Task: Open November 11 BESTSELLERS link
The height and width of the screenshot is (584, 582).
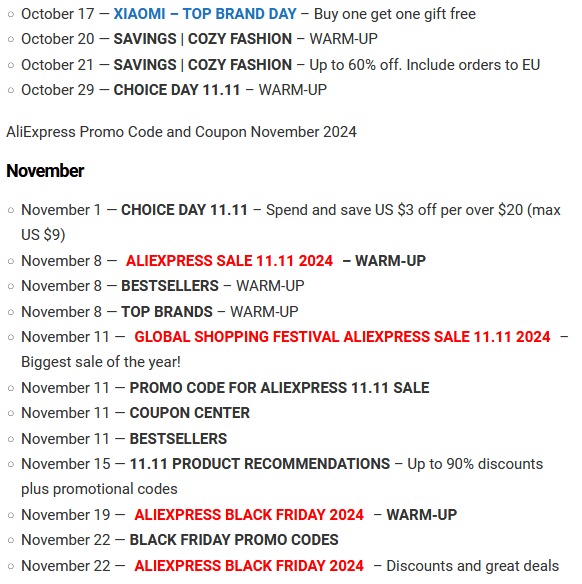Action: 178,439
